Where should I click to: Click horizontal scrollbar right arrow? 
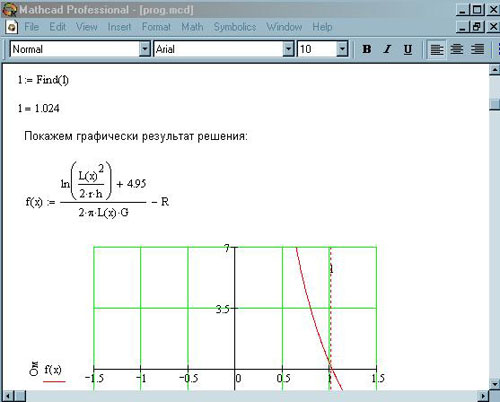click(x=483, y=396)
